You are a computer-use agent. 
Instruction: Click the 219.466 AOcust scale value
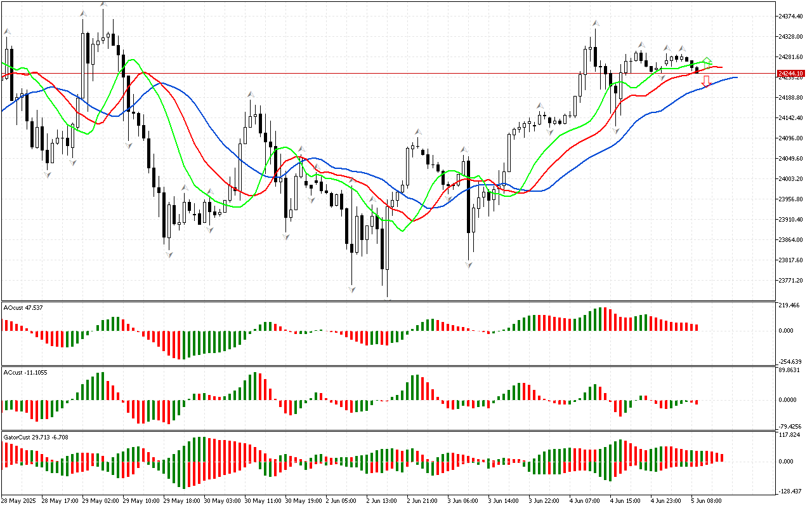pyautogui.click(x=790, y=305)
